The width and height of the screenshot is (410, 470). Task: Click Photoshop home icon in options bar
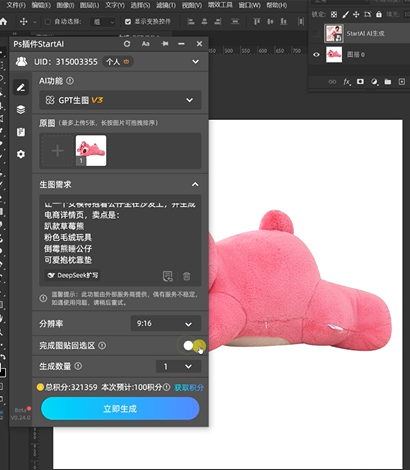pyautogui.click(x=3, y=22)
